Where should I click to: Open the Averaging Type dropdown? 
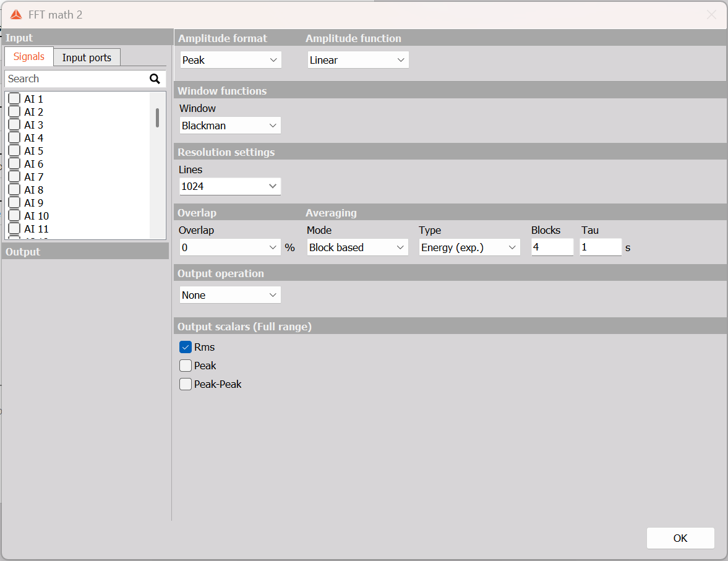(x=469, y=247)
